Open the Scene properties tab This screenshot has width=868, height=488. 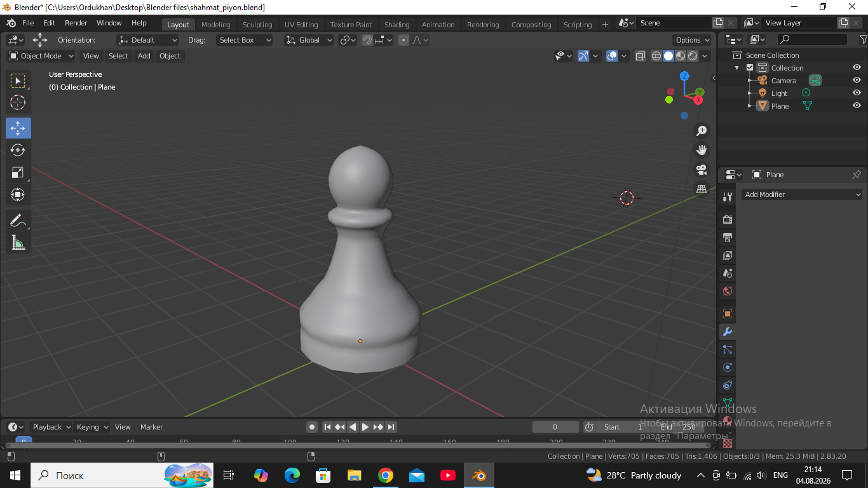(x=728, y=273)
